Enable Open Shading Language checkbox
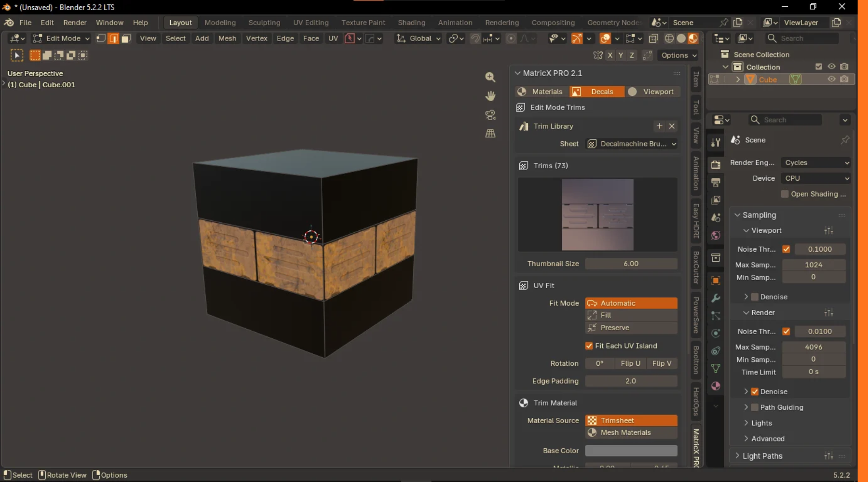The image size is (868, 482). (785, 194)
